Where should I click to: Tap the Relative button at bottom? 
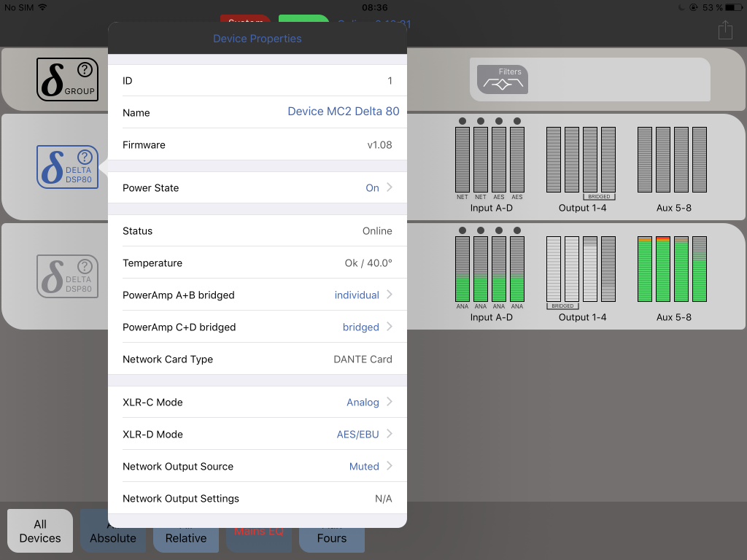(x=186, y=540)
